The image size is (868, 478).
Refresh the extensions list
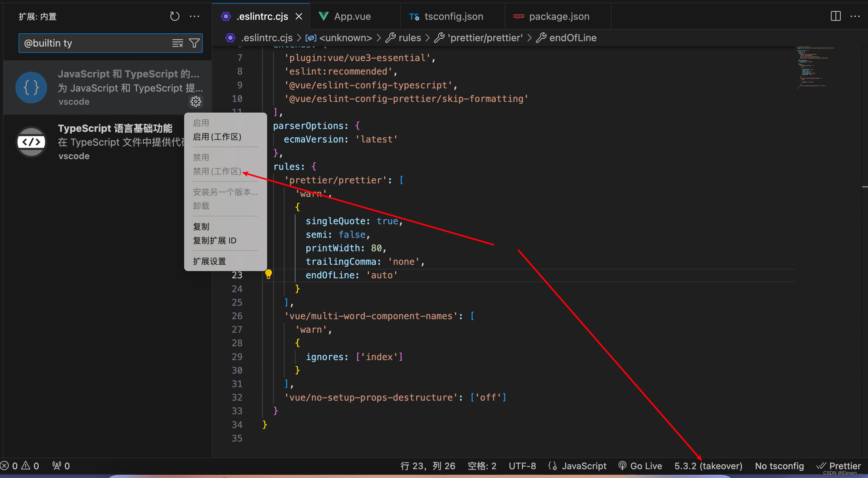pos(174,16)
